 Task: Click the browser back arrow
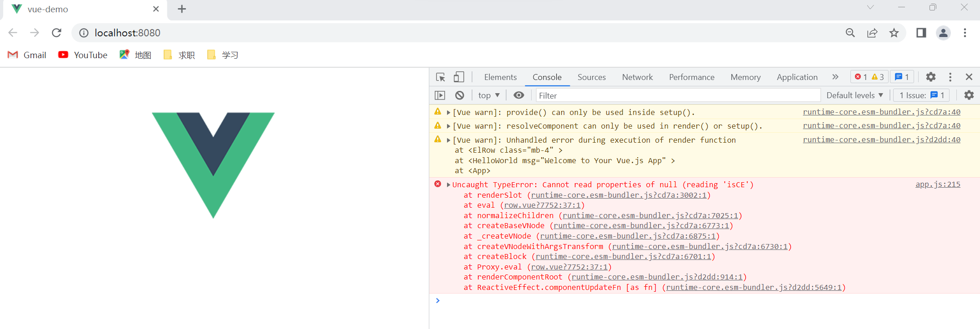tap(13, 33)
